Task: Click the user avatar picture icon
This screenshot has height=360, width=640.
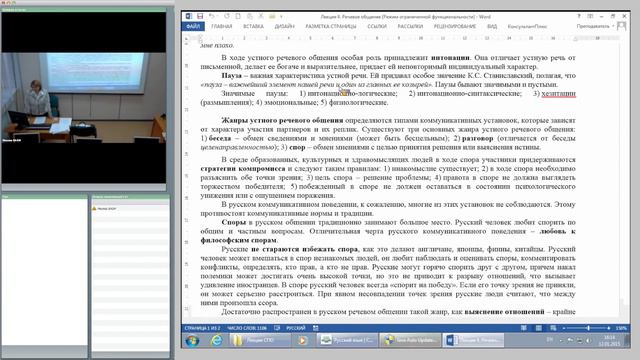Action: (x=621, y=26)
